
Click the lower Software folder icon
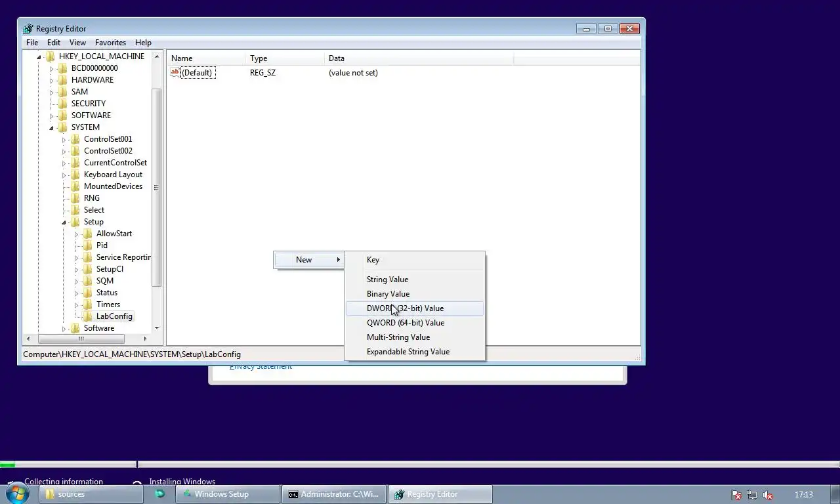click(x=75, y=328)
